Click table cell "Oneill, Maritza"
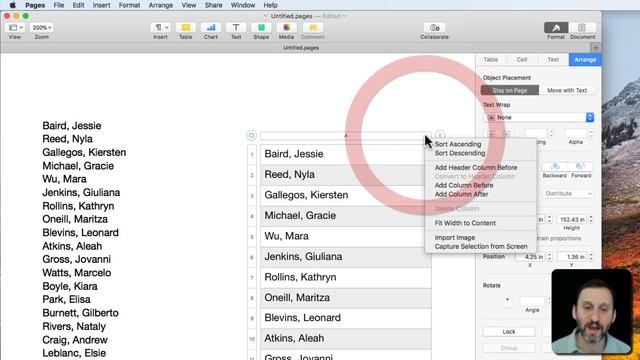The height and width of the screenshot is (360, 640). click(x=345, y=298)
